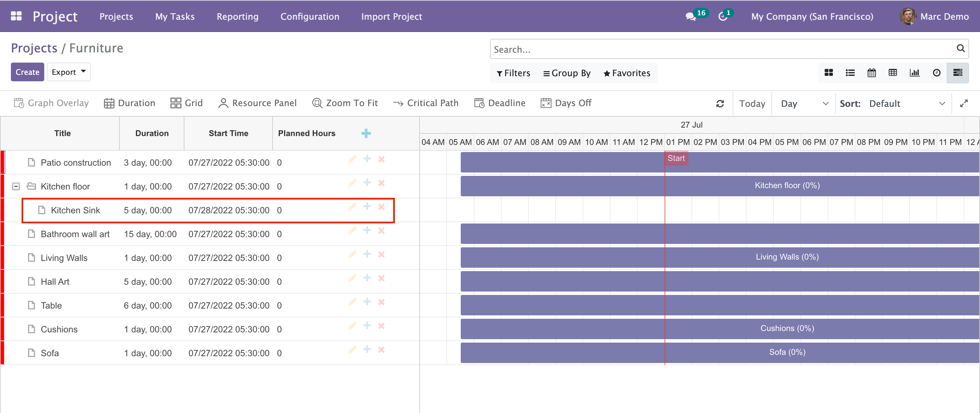The width and height of the screenshot is (980, 413).
Task: Click fullscreen expand arrows icon
Action: click(x=963, y=103)
